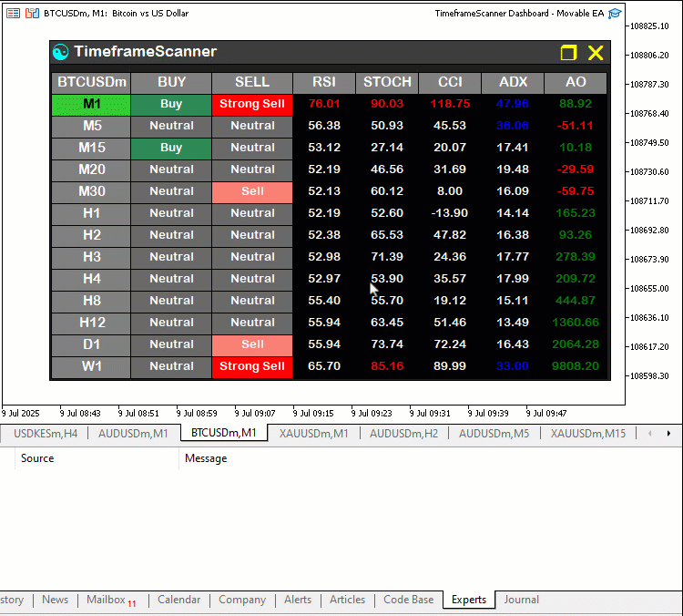Click the M5 ADX value 36.06

[x=512, y=126]
